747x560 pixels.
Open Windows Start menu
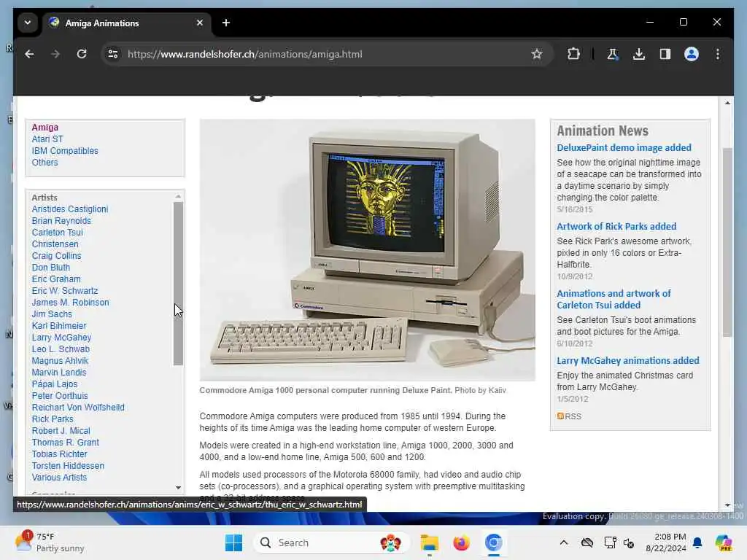click(x=233, y=542)
